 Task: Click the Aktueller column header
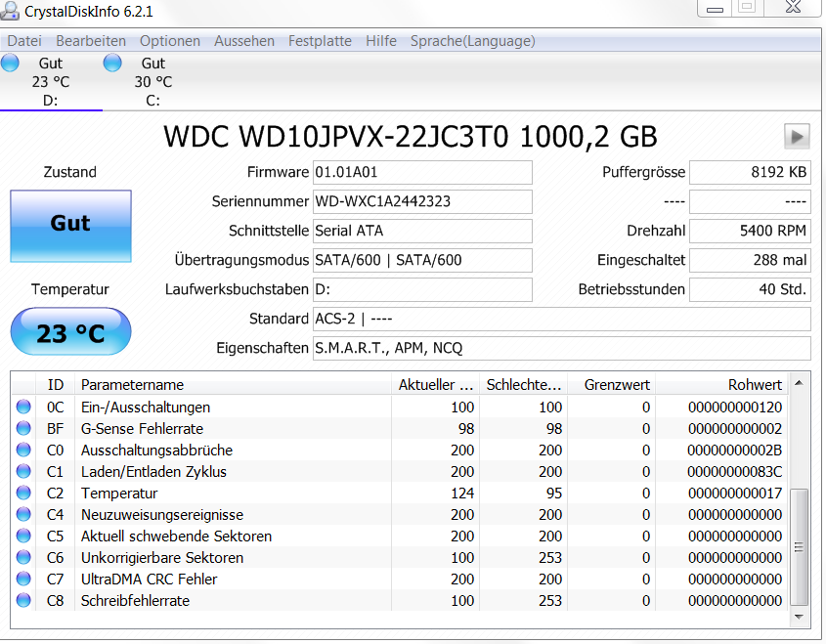[435, 384]
